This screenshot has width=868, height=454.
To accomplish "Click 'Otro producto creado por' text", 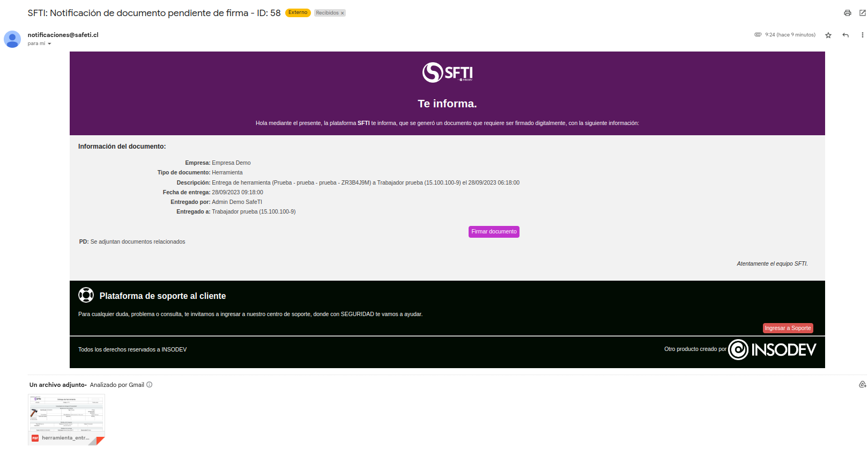I will tap(695, 349).
